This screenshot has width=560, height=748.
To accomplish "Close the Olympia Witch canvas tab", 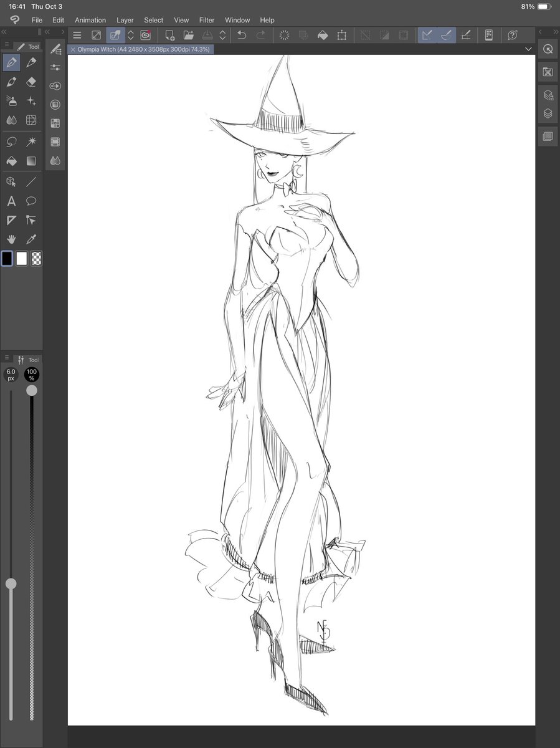I will click(73, 49).
